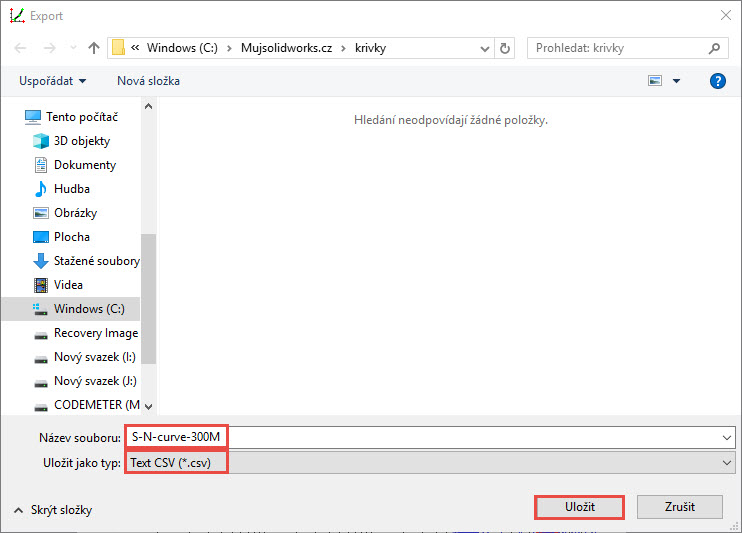The width and height of the screenshot is (742, 533).
Task: Click the Obrázky picture icon
Action: [41, 213]
